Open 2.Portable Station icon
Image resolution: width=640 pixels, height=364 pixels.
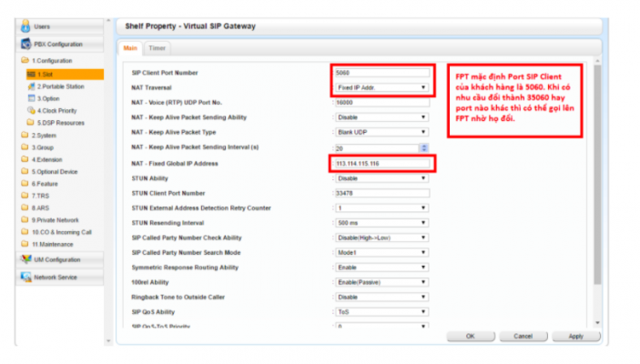pyautogui.click(x=31, y=86)
